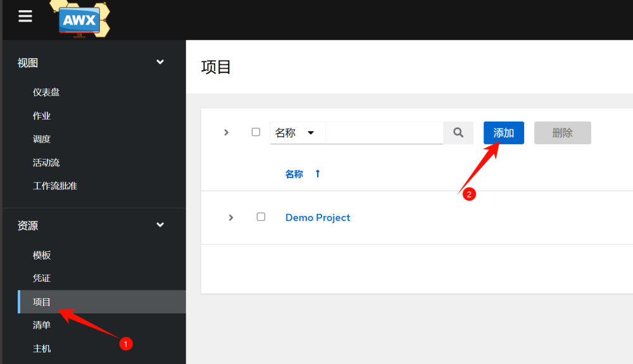The image size is (633, 364).
Task: Open the Demo Project link
Action: pos(318,218)
